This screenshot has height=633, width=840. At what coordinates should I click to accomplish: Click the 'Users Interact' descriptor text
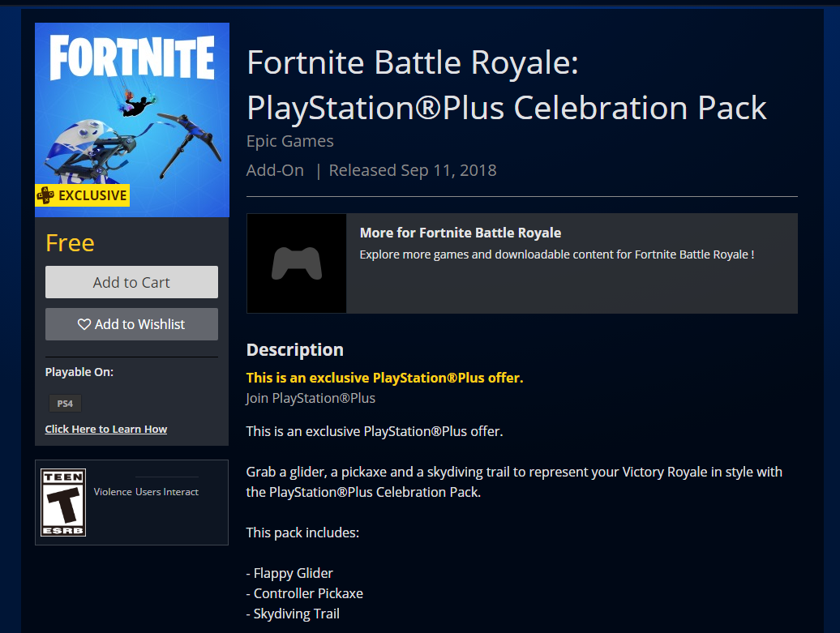click(166, 492)
